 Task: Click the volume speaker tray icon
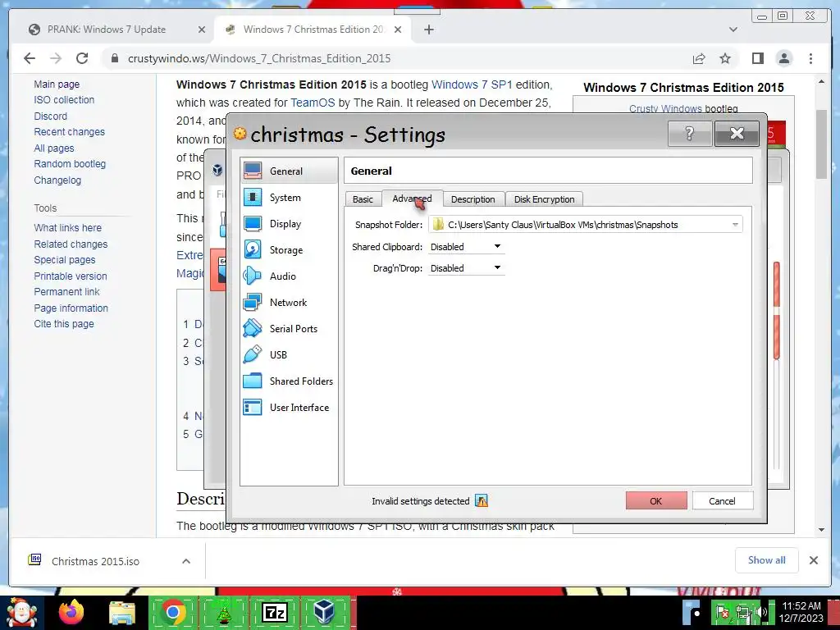(x=762, y=612)
